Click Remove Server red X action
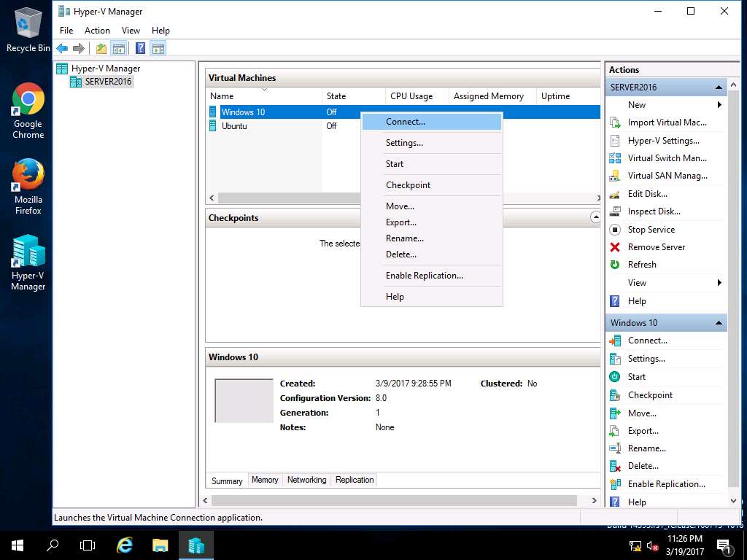The height and width of the screenshot is (560, 747). coord(656,247)
